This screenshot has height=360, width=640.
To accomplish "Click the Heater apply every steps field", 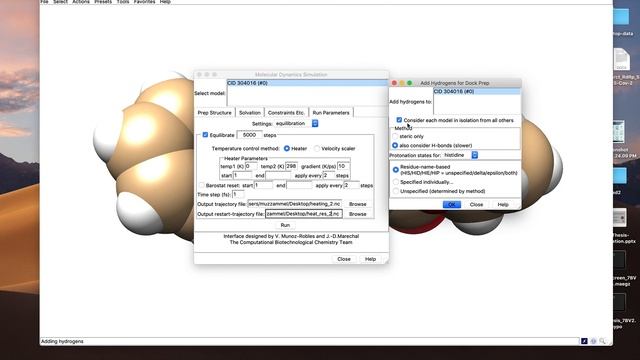I will (329, 176).
